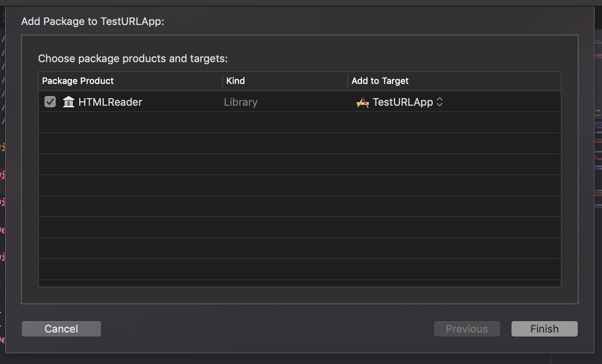The width and height of the screenshot is (602, 364).
Task: Click the Add to Target column header
Action: point(380,81)
